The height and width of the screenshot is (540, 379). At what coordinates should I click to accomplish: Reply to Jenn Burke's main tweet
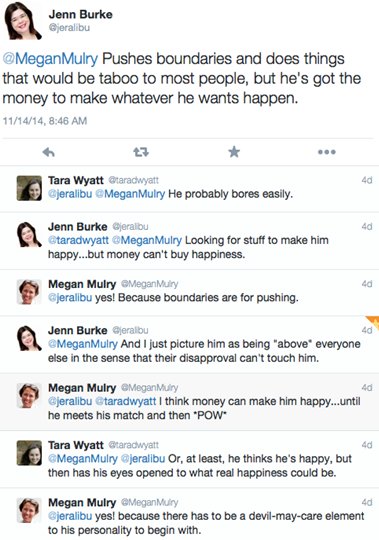49,152
